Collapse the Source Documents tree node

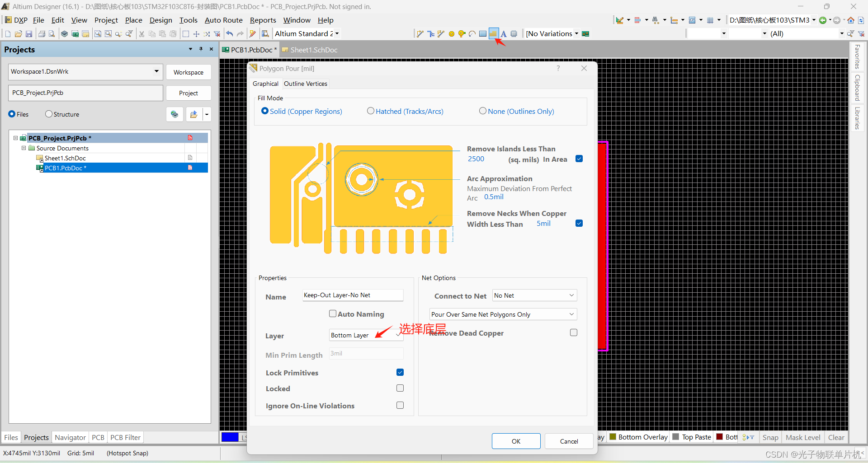(24, 148)
